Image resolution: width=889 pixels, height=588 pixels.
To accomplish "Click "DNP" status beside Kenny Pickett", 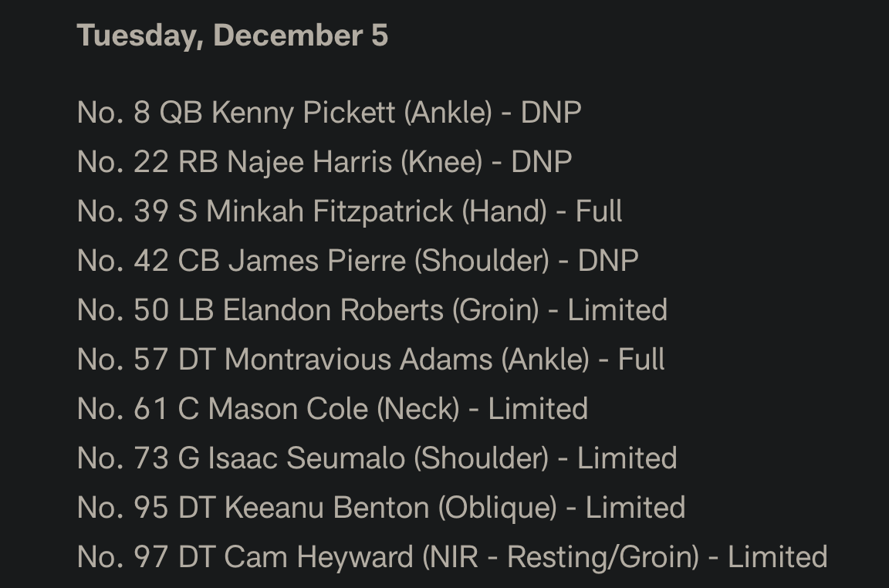I will tap(551, 113).
